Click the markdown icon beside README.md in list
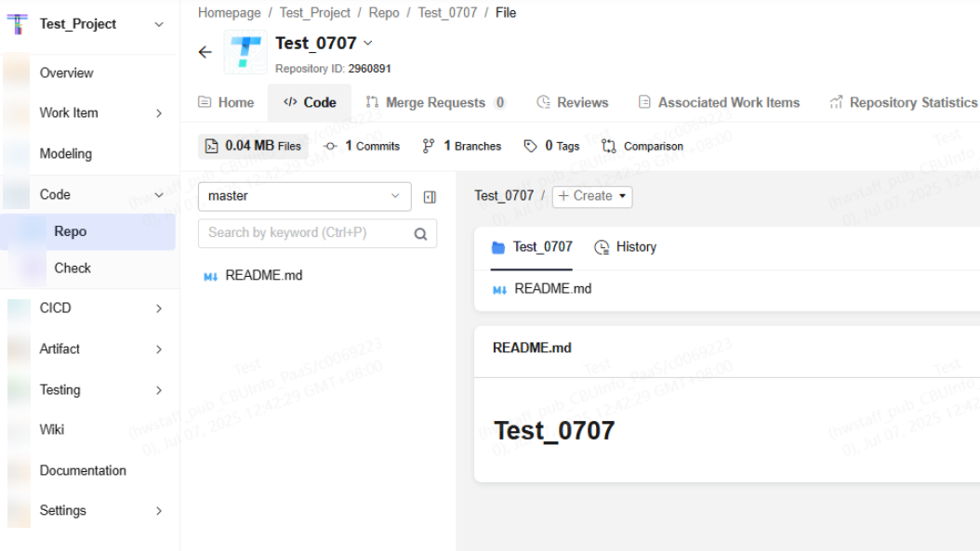This screenshot has width=980, height=551. click(499, 290)
